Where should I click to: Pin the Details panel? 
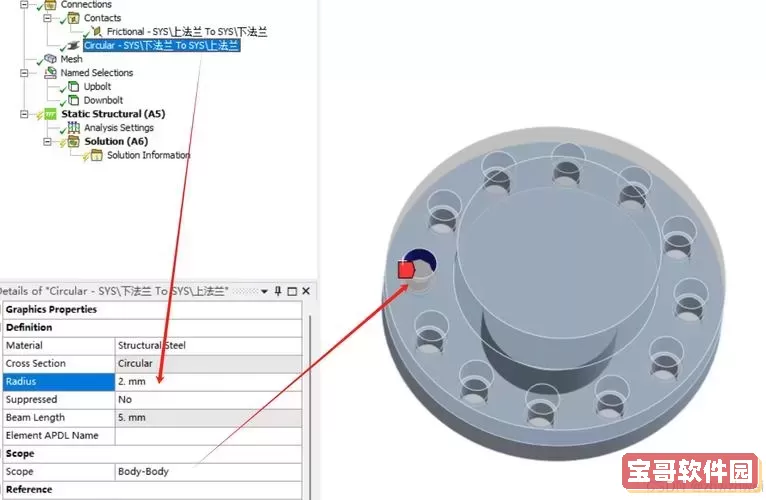278,291
